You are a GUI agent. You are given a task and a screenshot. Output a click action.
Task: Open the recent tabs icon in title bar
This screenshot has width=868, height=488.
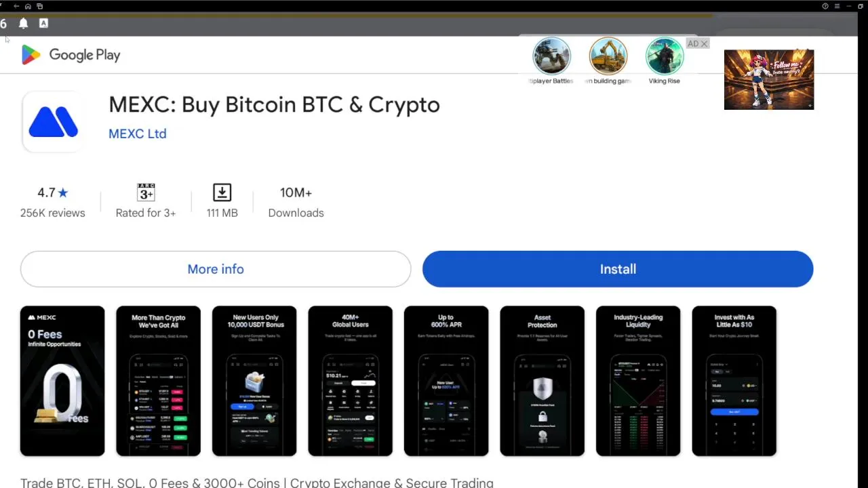(39, 6)
